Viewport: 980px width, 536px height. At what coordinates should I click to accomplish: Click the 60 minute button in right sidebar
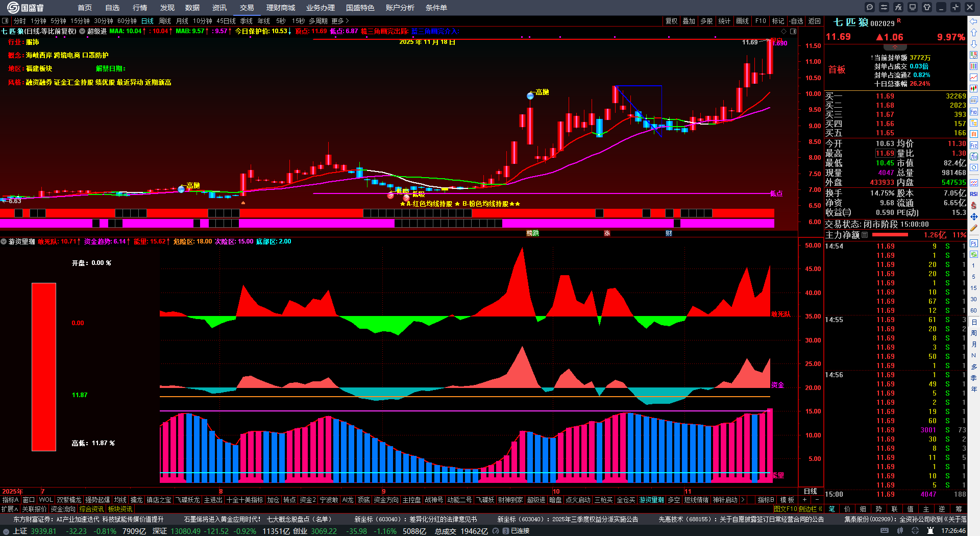pos(974,310)
